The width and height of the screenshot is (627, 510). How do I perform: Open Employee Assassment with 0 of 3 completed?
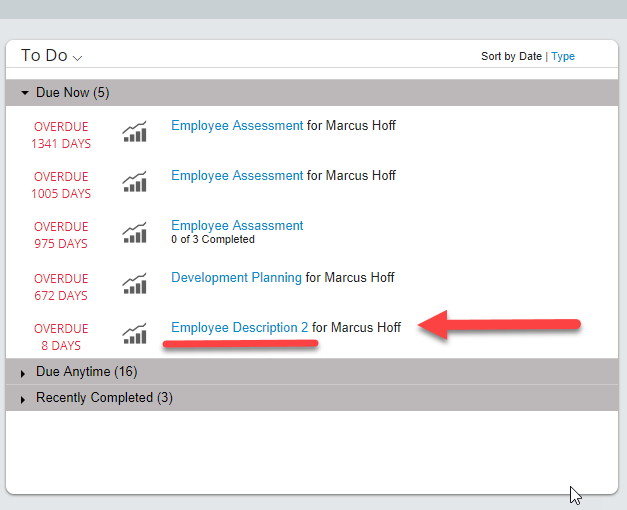pos(237,226)
